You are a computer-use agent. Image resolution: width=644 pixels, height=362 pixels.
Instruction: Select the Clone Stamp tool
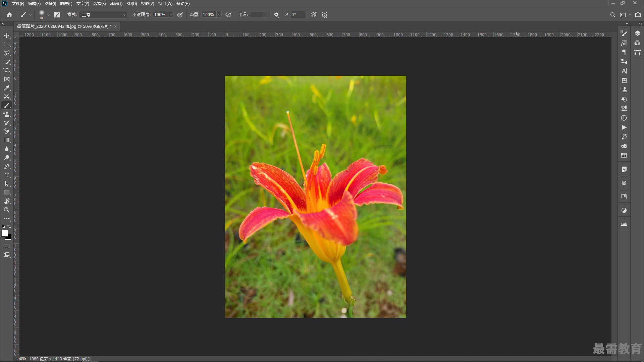(x=7, y=114)
